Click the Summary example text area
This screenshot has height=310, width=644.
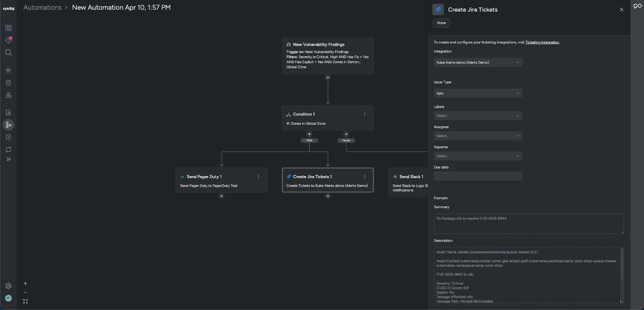coord(528,224)
